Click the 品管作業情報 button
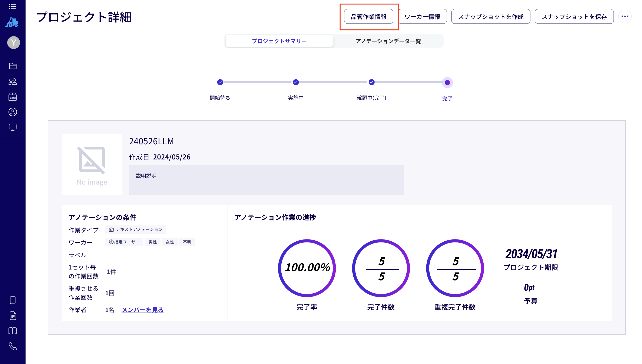The height and width of the screenshot is (364, 642). (368, 17)
